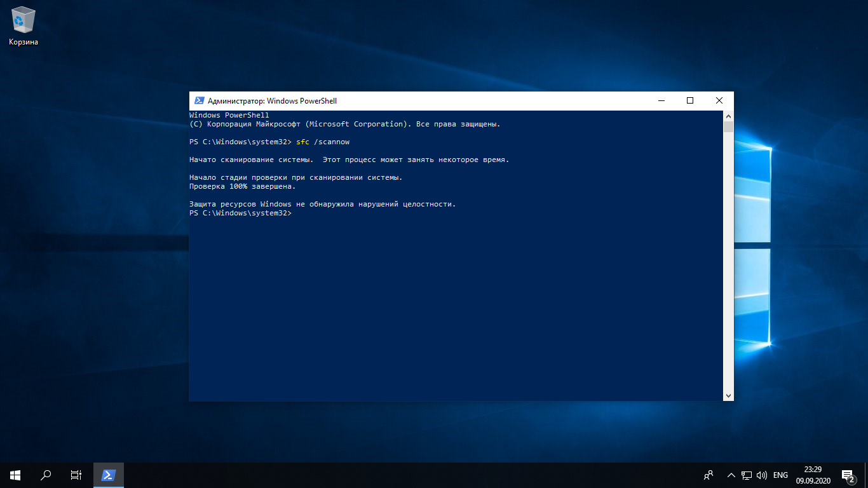The width and height of the screenshot is (868, 488).
Task: Open Task View on the taskbar
Action: click(x=76, y=475)
